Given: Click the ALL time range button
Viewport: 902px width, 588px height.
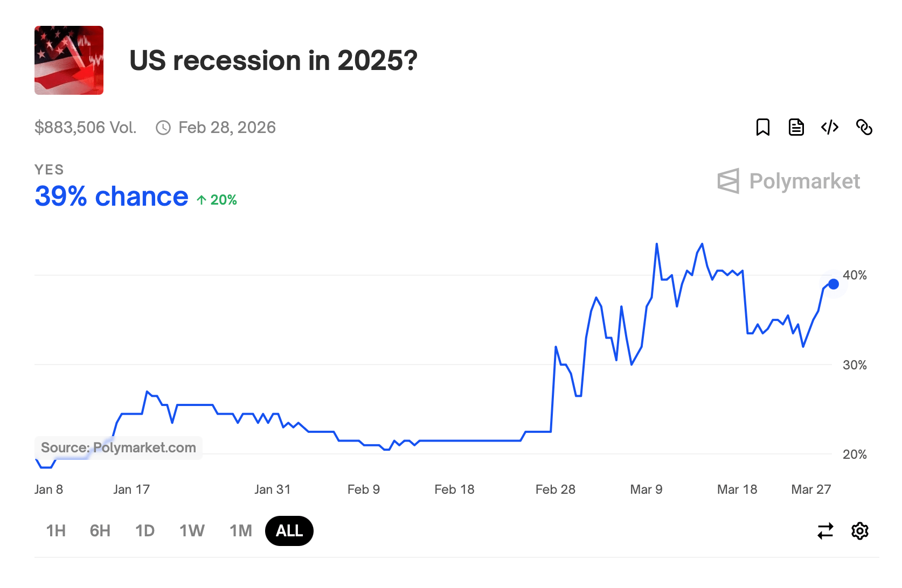Looking at the screenshot, I should 289,531.
